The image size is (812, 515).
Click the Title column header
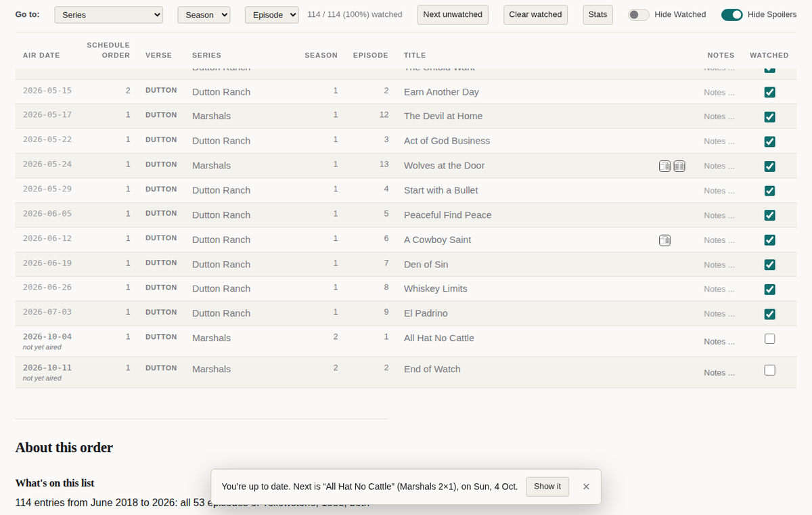coord(415,55)
